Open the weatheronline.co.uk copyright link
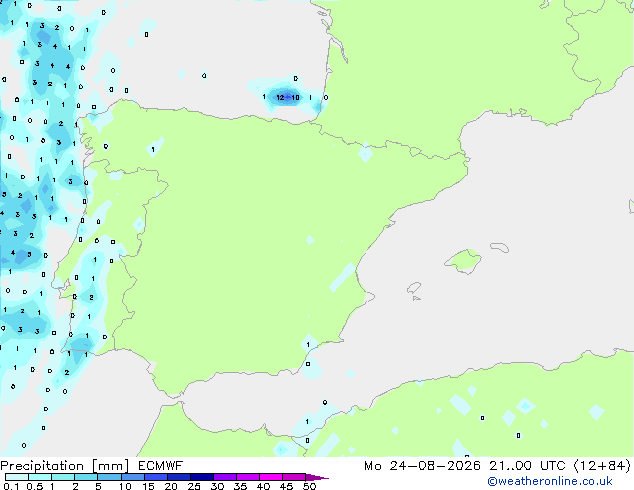The width and height of the screenshot is (634, 490). (550, 481)
